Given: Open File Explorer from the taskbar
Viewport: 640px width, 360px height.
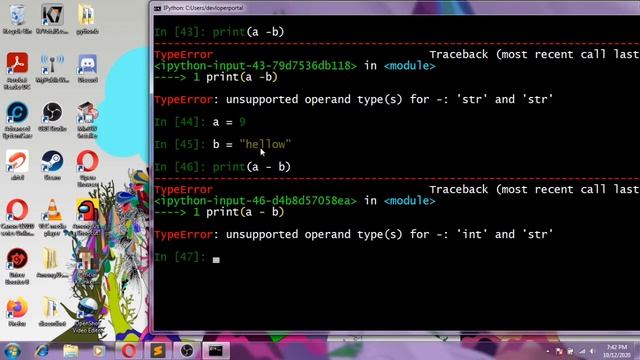Looking at the screenshot, I should coord(71,351).
